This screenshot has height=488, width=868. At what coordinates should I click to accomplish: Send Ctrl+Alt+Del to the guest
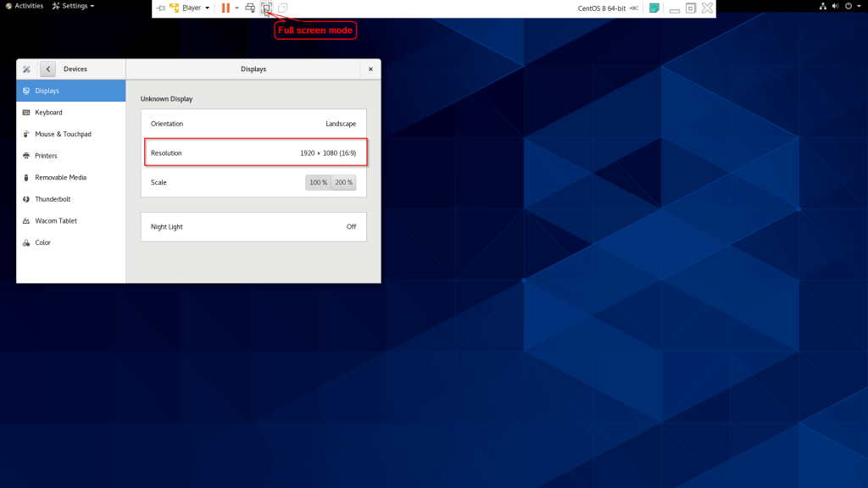(x=250, y=8)
